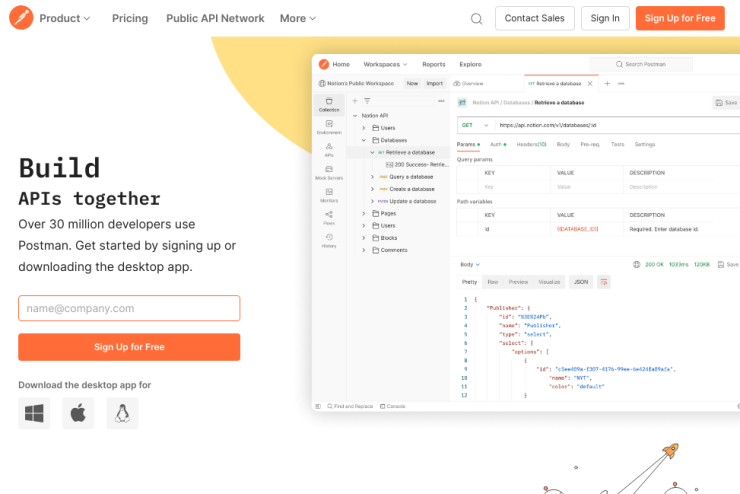Expand the More menu
Screen dimensions: 740x494
click(298, 18)
